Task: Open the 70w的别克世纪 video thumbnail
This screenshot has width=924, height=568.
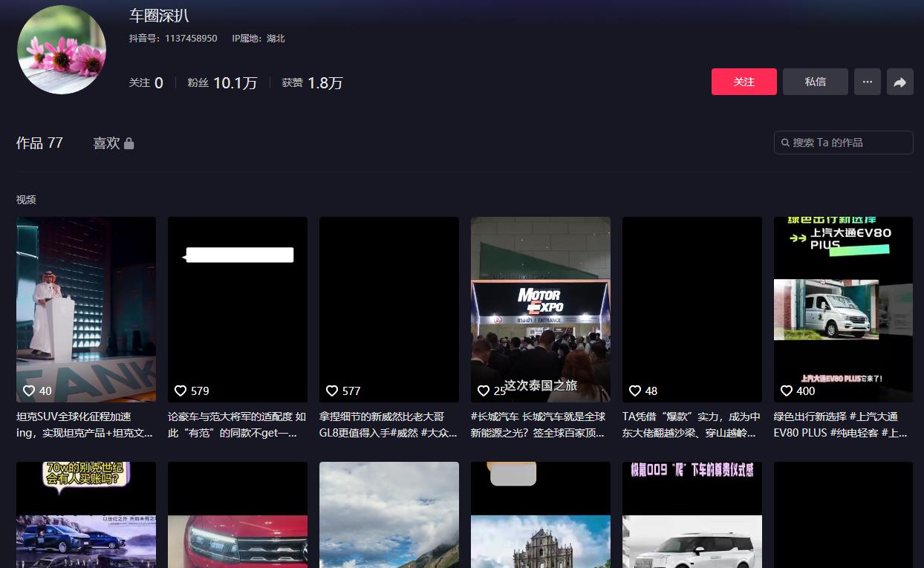Action: 86,515
